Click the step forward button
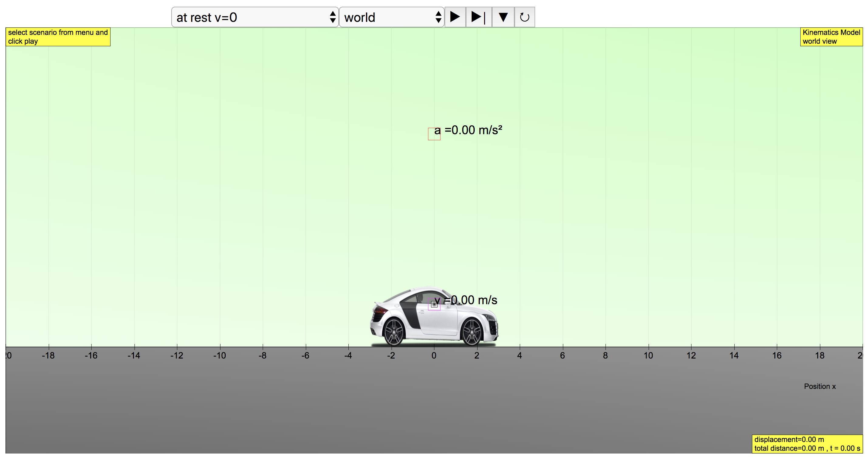This screenshot has width=868, height=459. pos(478,17)
